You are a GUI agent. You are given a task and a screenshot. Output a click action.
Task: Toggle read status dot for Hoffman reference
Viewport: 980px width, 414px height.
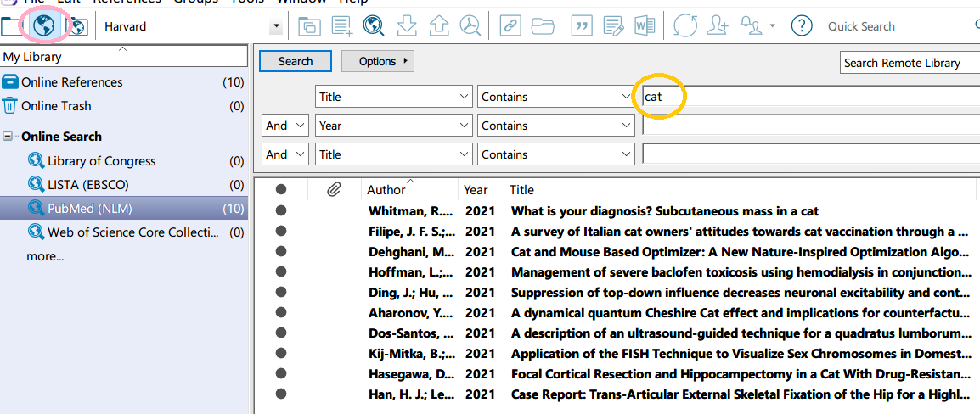[x=280, y=271]
